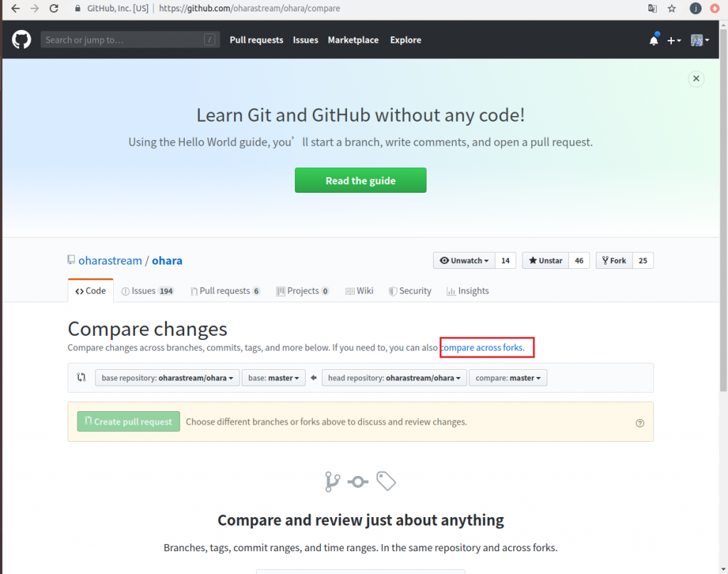Click the switch base and head icon

pos(81,377)
